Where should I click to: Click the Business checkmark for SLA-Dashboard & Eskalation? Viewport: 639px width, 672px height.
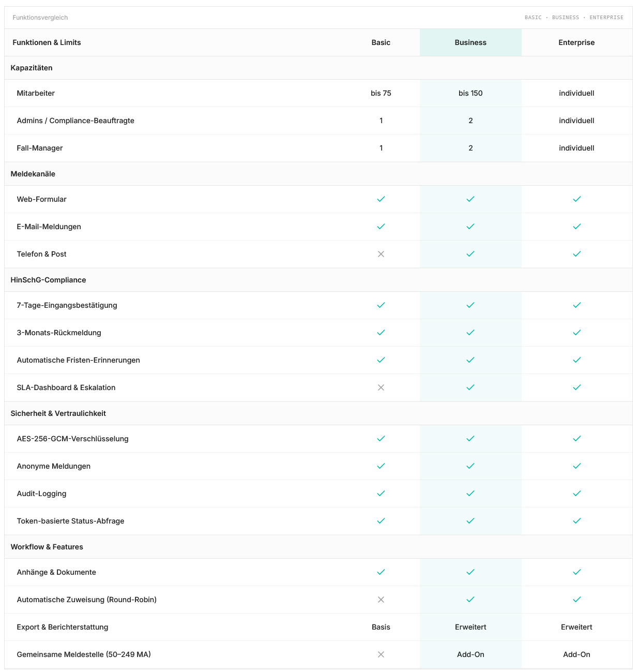click(470, 387)
